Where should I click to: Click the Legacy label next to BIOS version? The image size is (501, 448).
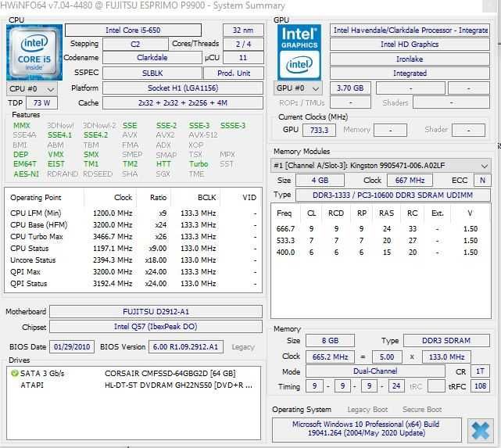point(243,347)
